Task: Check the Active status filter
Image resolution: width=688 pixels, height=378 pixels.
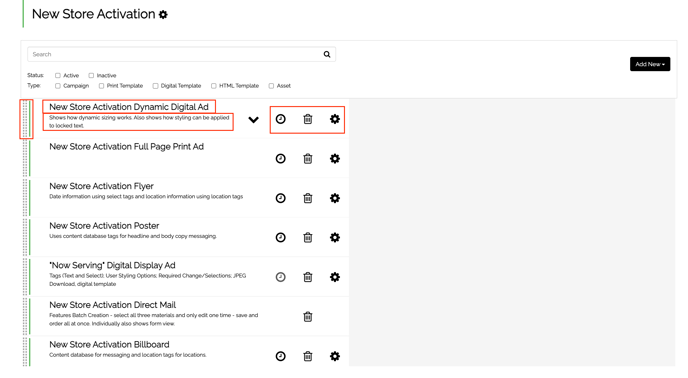Action: pyautogui.click(x=57, y=76)
